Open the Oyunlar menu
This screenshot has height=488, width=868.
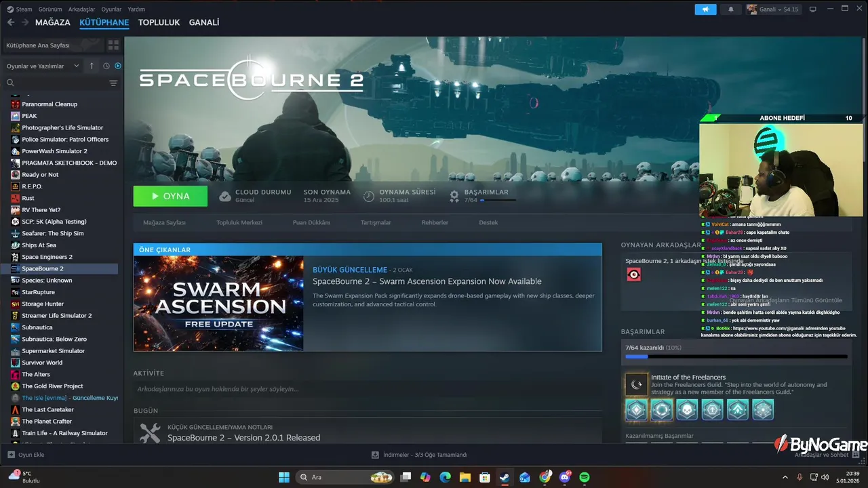[111, 9]
